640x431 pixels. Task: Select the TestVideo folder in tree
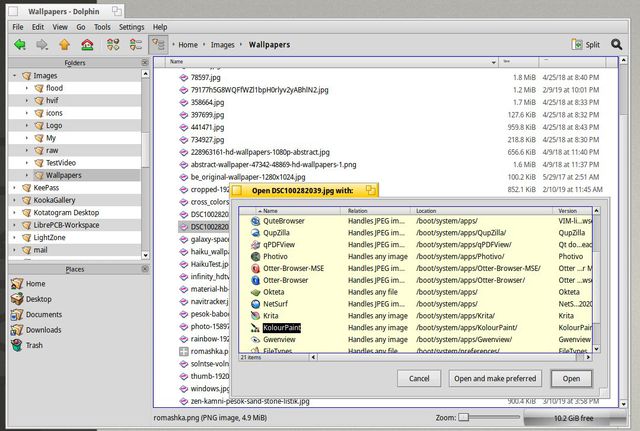(60, 163)
